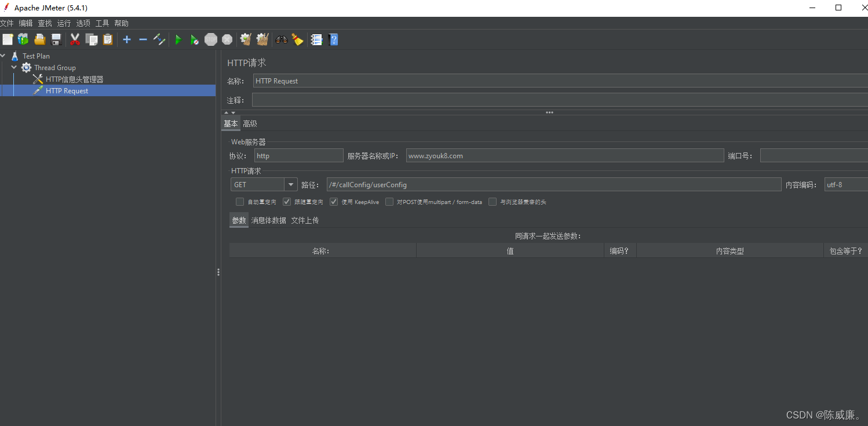
Task: Open the function helper dialog icon
Action: tap(316, 39)
